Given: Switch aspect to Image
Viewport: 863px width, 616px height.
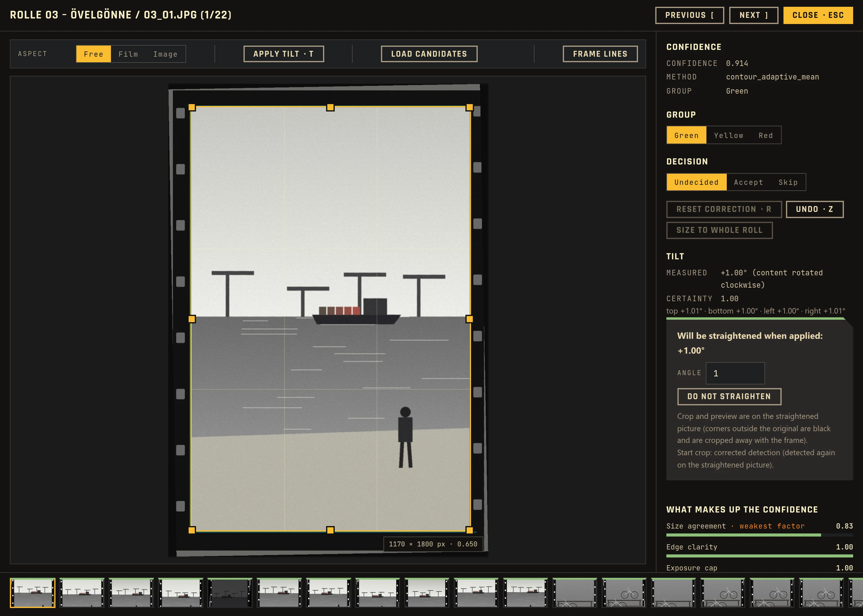Looking at the screenshot, I should coord(166,54).
